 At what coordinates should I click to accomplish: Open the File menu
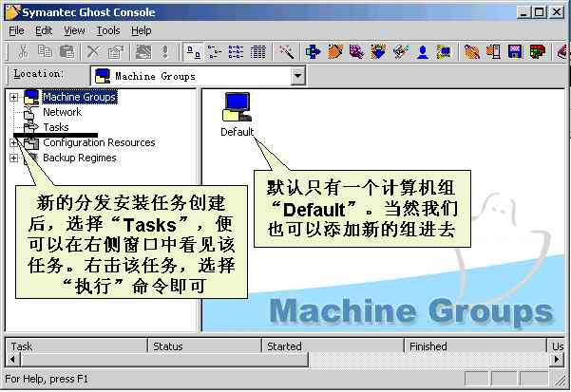16,31
